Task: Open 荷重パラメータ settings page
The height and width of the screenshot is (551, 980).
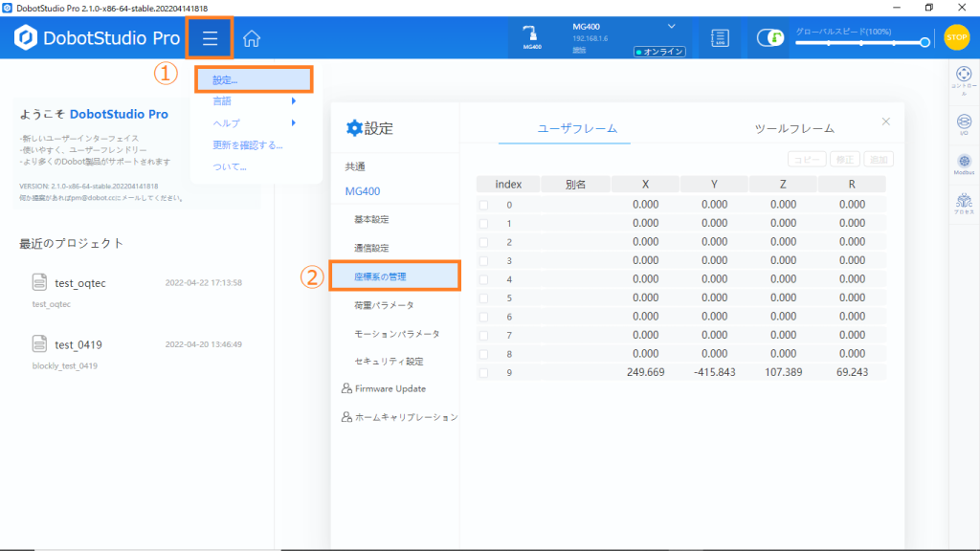Action: point(384,305)
